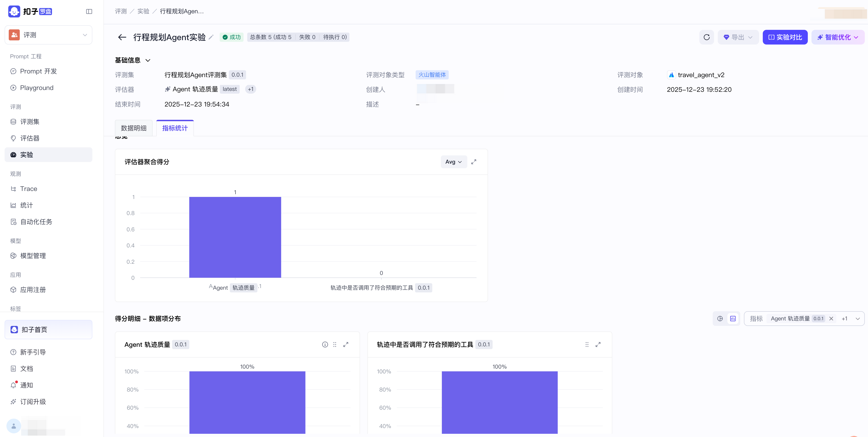Viewport: 868px width, 437px height.
Task: Expand the 评估器聚合得分 chart fullscreen
Action: (474, 162)
